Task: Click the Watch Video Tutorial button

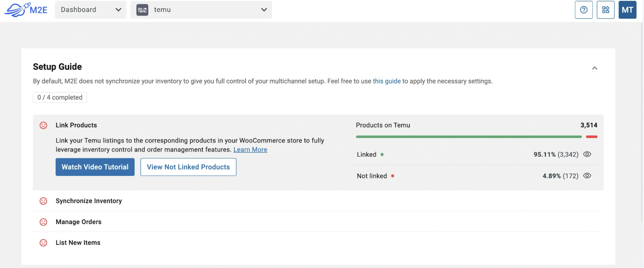Action: 95,167
